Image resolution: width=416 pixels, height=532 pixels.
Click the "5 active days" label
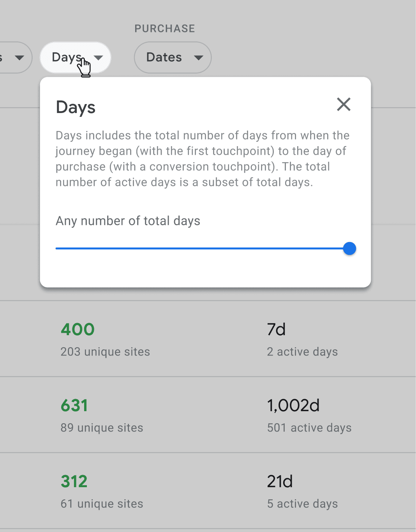[302, 504]
